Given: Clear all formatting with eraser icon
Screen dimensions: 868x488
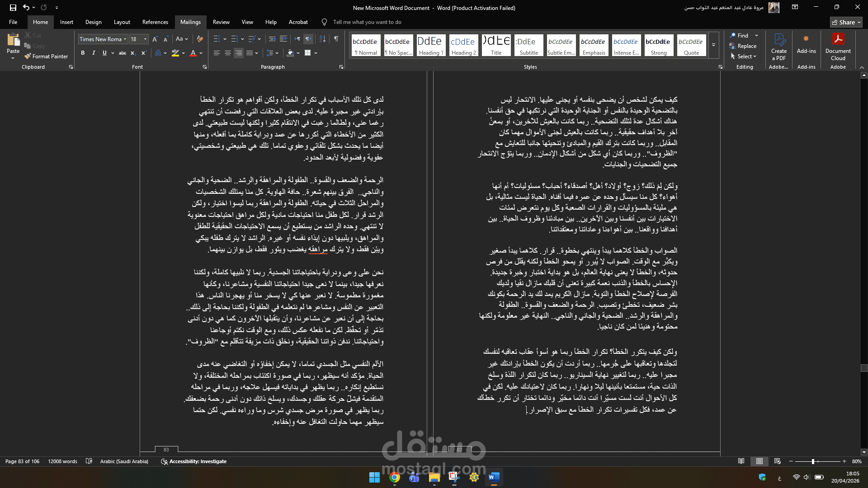Looking at the screenshot, I should (x=200, y=39).
